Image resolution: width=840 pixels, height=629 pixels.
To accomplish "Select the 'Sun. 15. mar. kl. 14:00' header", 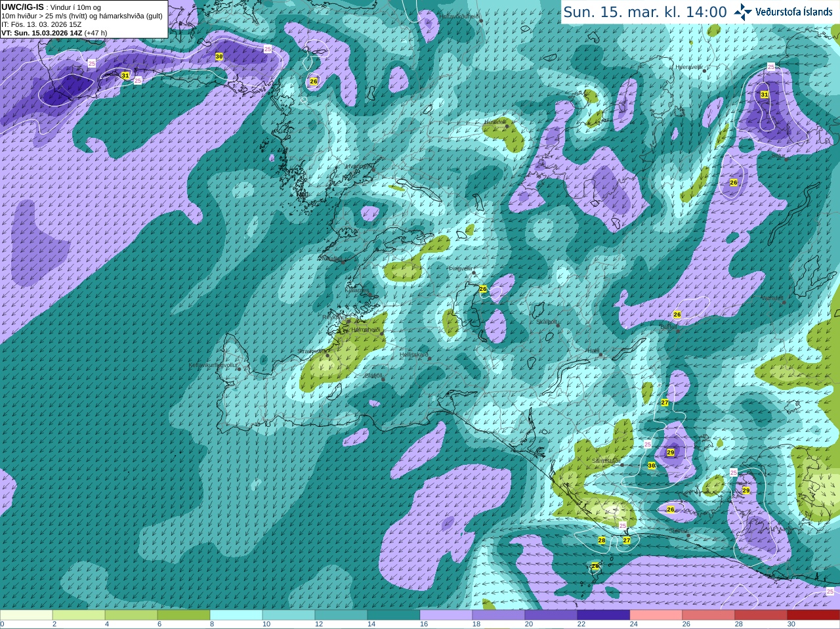I will click(x=645, y=12).
